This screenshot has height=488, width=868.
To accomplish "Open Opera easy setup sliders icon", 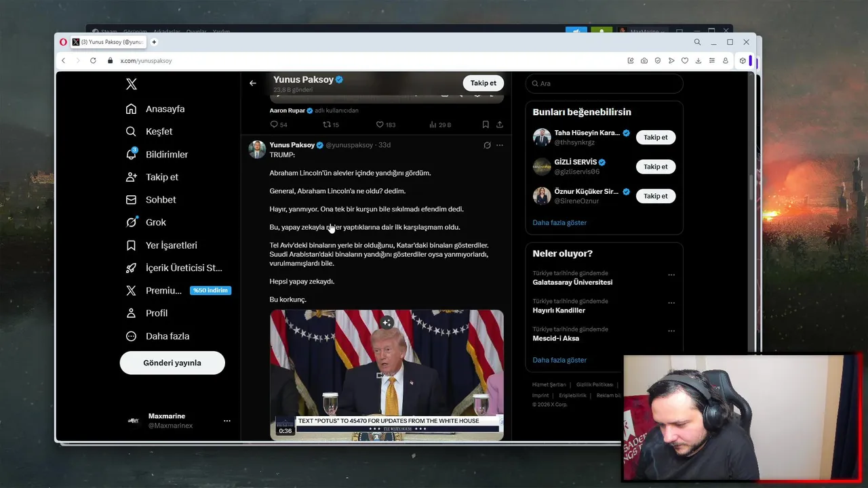I will (711, 60).
